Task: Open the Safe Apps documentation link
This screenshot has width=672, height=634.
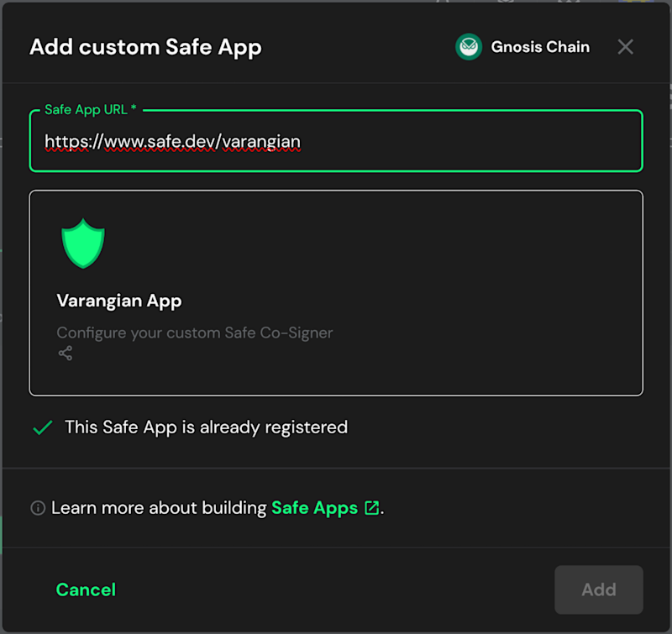Action: (x=314, y=508)
